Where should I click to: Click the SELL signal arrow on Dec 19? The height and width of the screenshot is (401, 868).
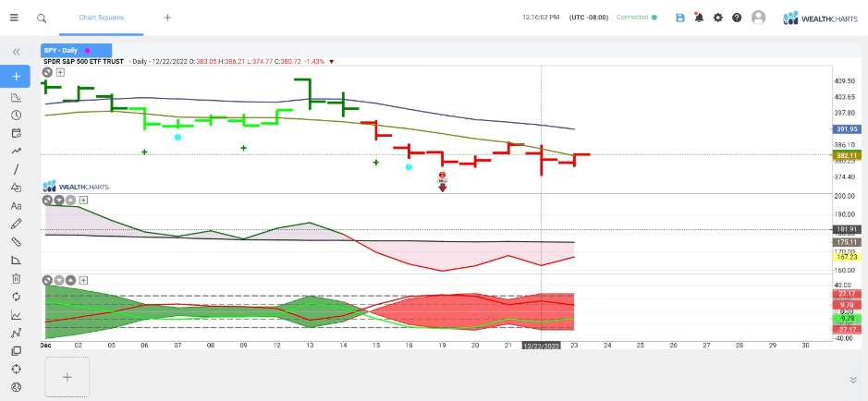(442, 185)
